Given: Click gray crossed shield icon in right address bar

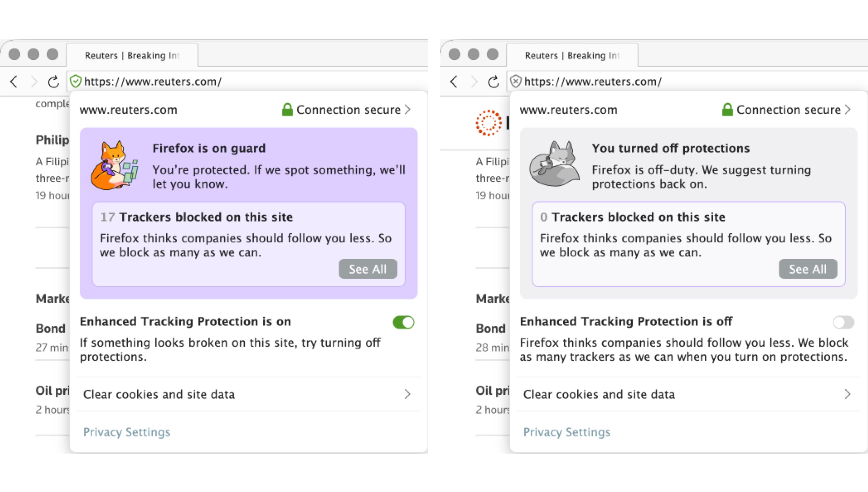Looking at the screenshot, I should point(515,82).
